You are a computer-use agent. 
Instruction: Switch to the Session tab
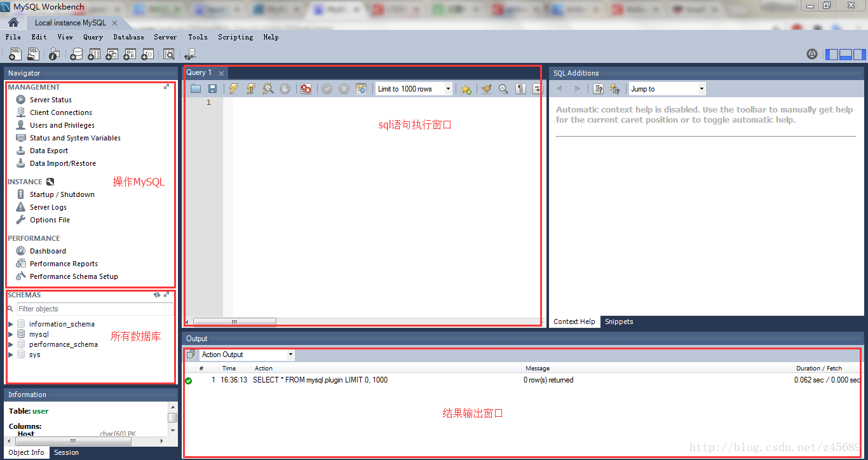66,452
